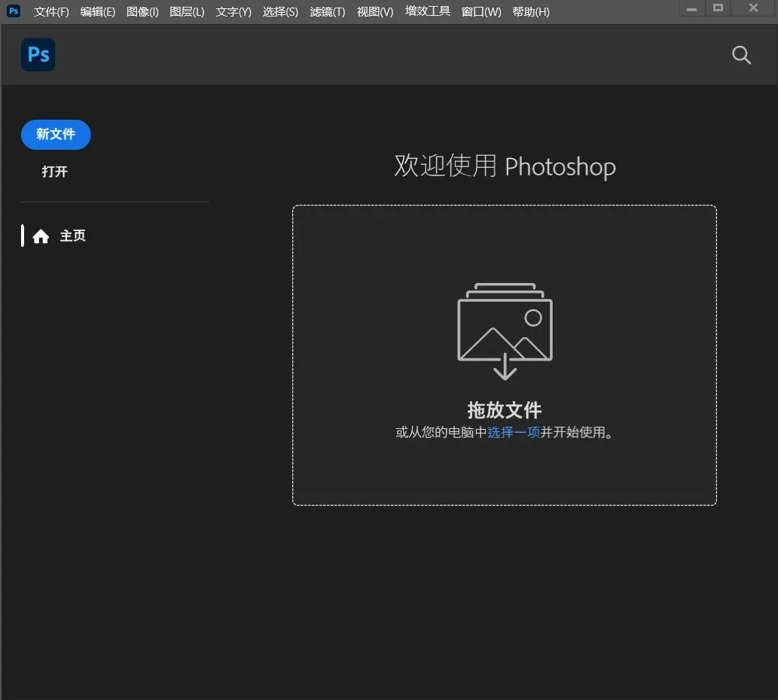Click the 欢迎使用 Photoshop title
This screenshot has height=700, width=778.
[x=505, y=166]
